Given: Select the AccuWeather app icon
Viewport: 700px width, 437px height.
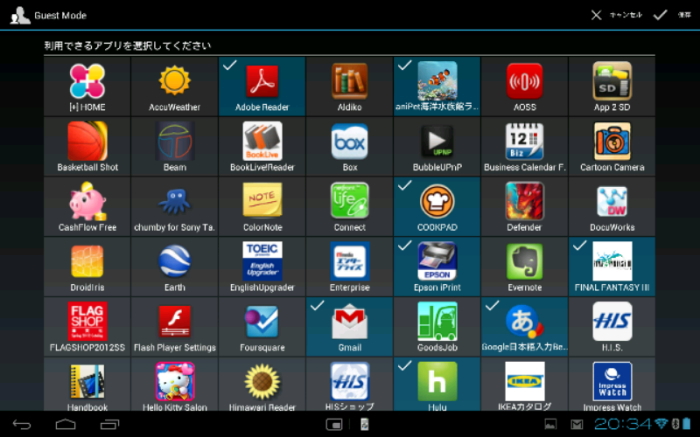Looking at the screenshot, I should 174,81.
